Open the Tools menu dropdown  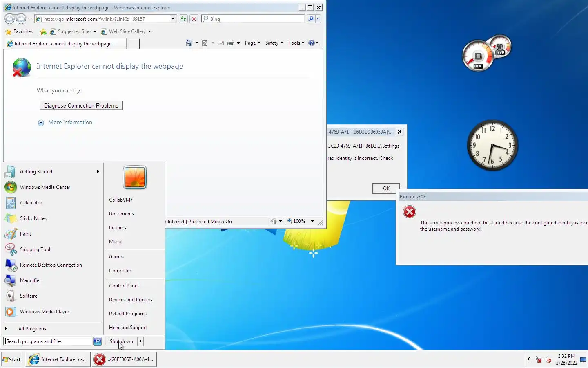[x=296, y=43]
